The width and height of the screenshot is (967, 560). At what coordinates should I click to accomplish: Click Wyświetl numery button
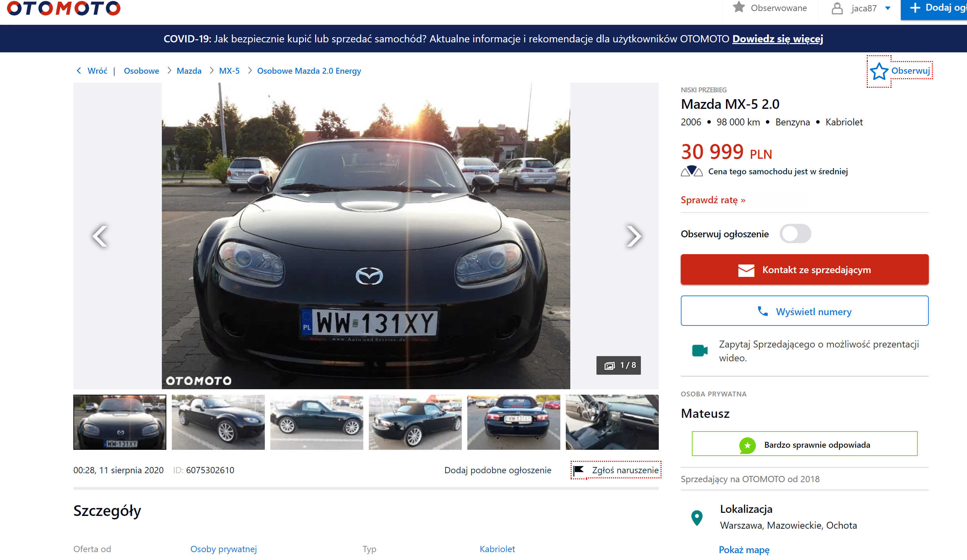pyautogui.click(x=804, y=311)
